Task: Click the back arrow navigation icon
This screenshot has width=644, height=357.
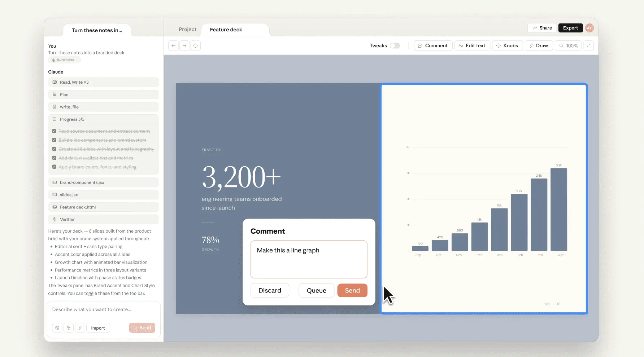Action: click(x=173, y=46)
